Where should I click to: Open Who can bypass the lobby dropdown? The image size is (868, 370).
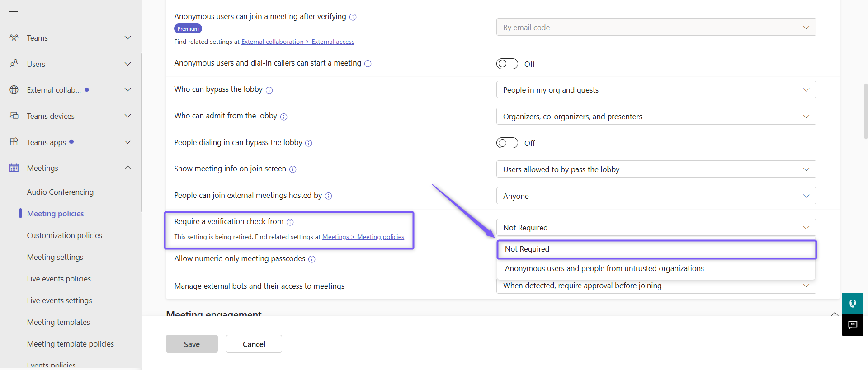click(x=656, y=90)
